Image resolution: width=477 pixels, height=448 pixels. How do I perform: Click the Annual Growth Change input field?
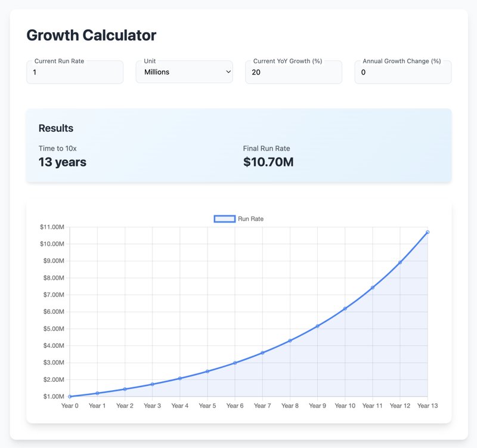[402, 72]
